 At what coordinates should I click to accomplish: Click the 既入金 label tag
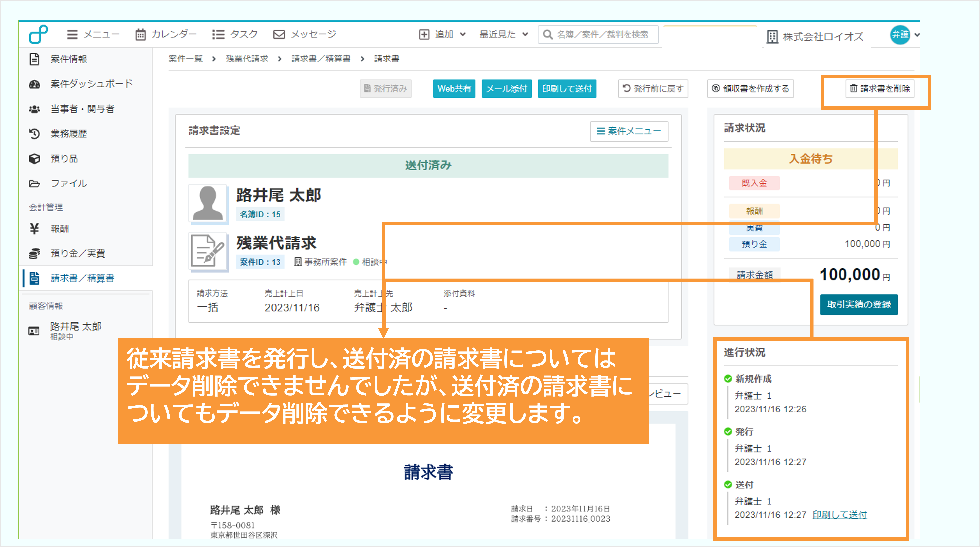click(x=754, y=183)
